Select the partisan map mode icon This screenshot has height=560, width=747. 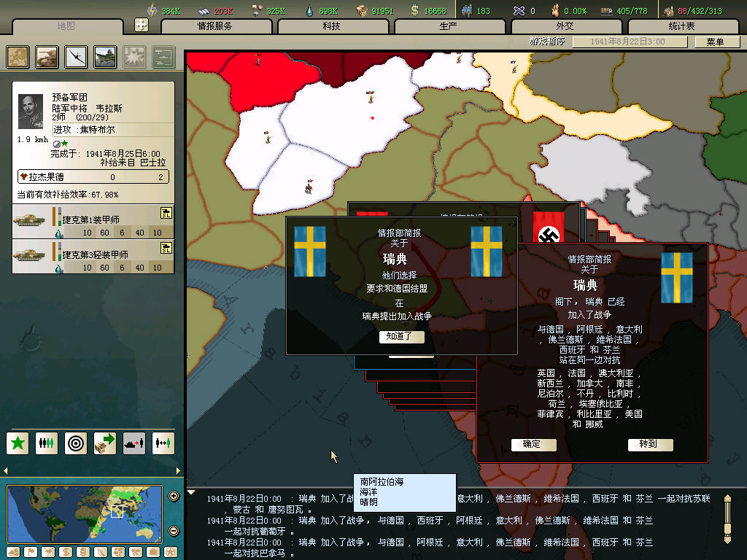101,553
